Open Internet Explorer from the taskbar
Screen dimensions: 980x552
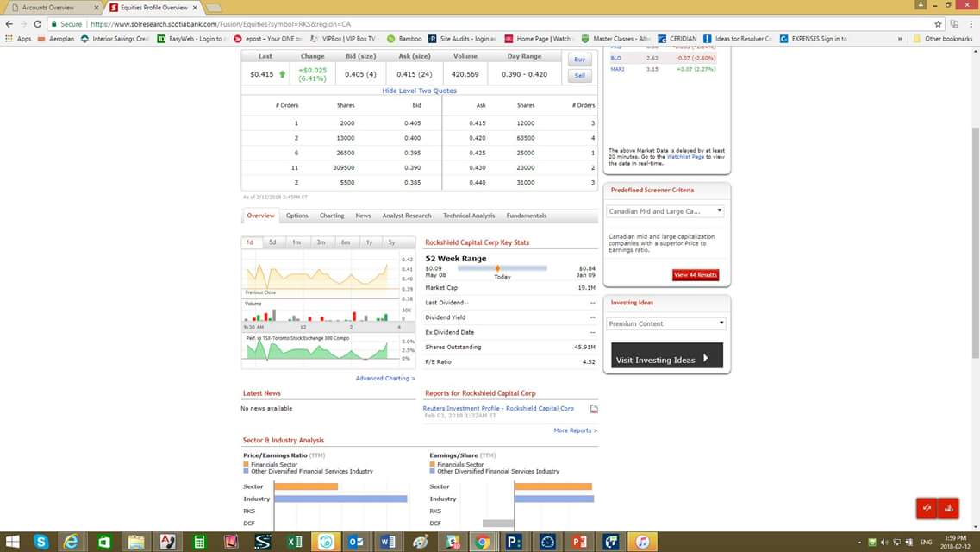[x=72, y=542]
